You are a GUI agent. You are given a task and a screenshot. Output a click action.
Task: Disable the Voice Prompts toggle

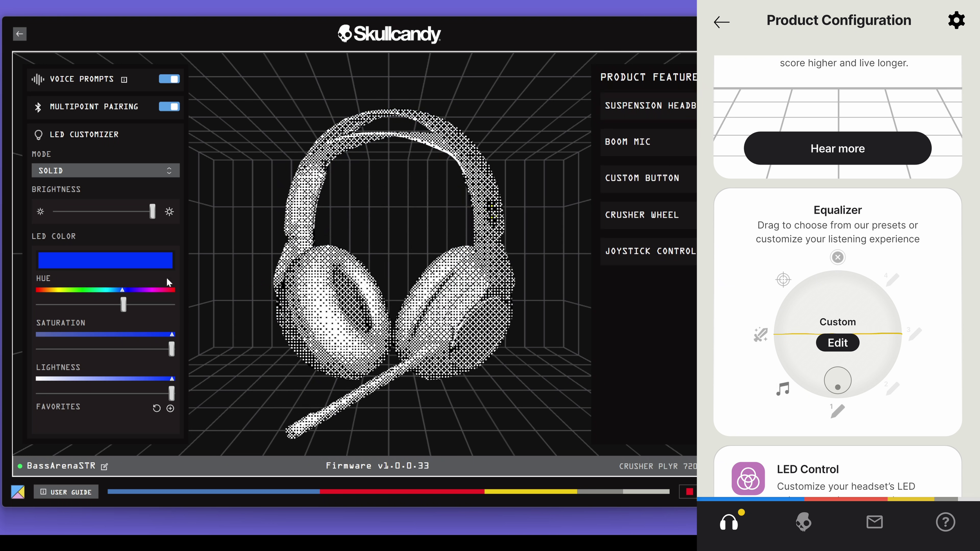[x=169, y=79]
